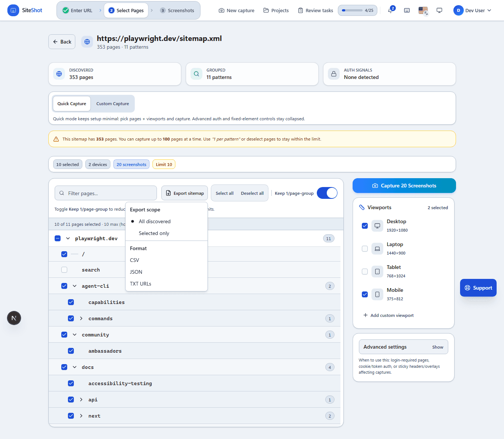
Task: Open the Support chat button
Action: pos(478,288)
